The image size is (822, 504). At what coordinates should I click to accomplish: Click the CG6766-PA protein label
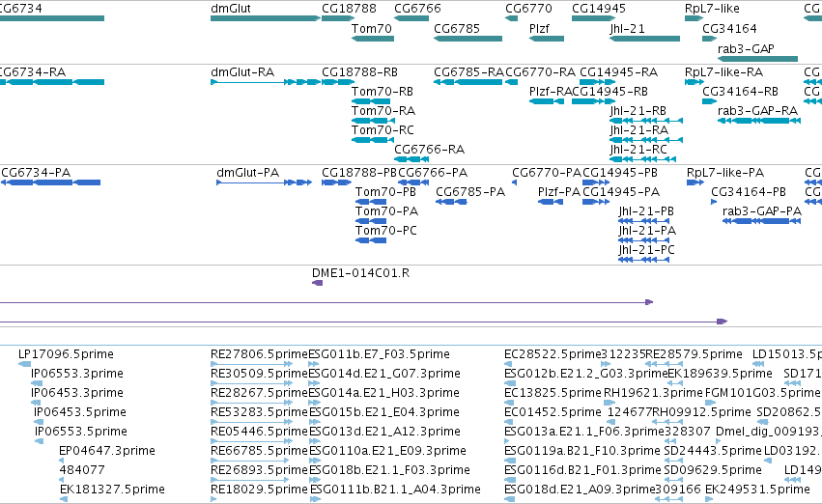click(433, 173)
